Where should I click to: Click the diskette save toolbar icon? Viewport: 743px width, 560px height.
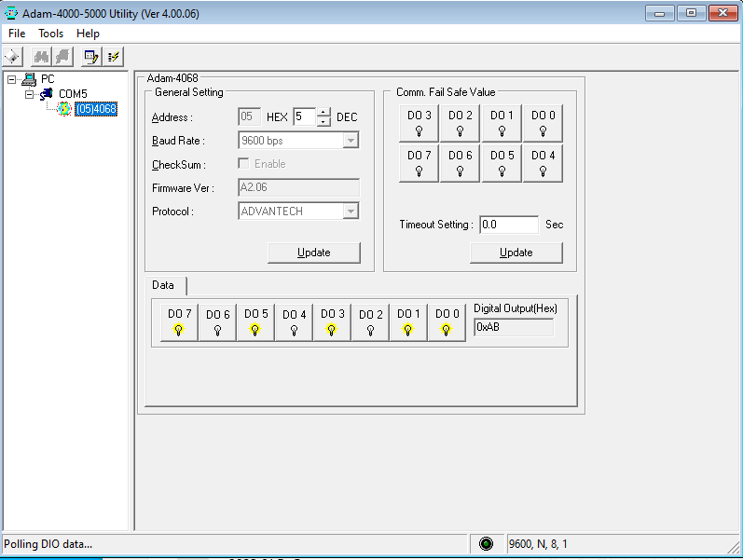[x=13, y=57]
